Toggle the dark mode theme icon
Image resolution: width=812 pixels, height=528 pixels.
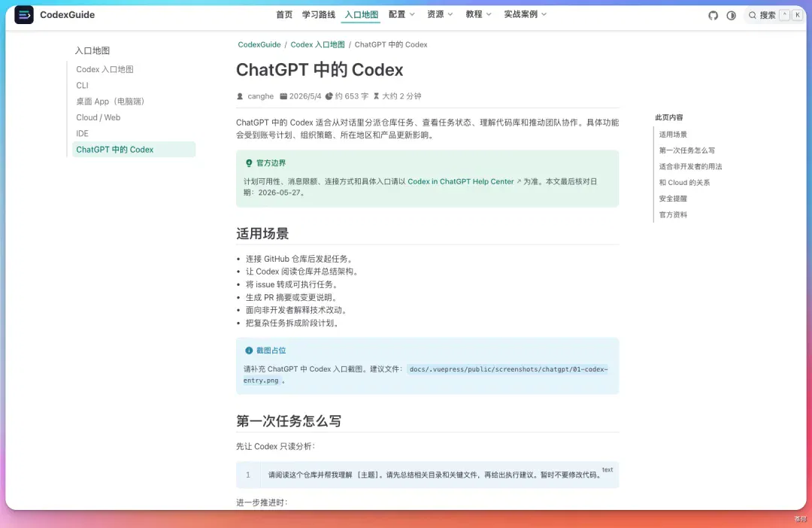732,16
